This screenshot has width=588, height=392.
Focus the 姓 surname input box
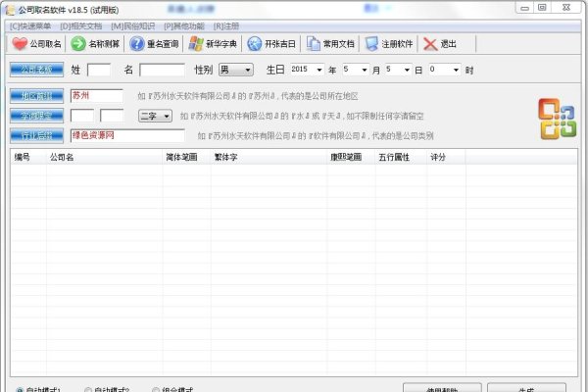[99, 71]
